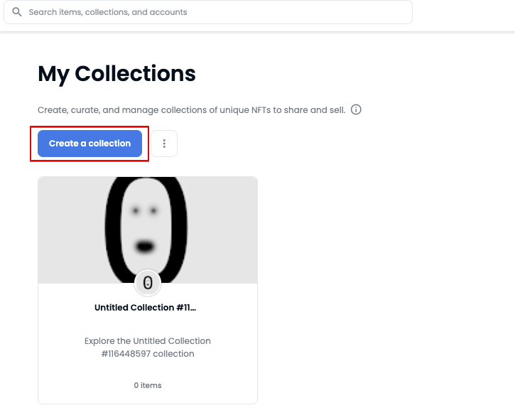This screenshot has width=515, height=420.
Task: Click the magnifying glass search icon
Action: [17, 12]
